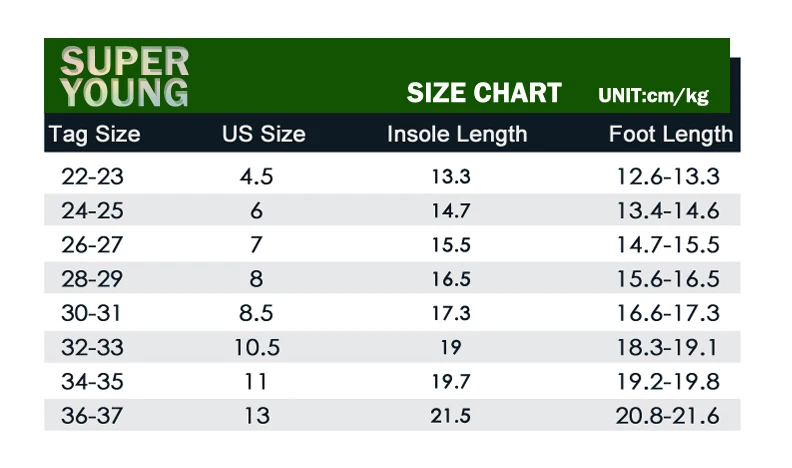Click tag size 22-23 cell
Image resolution: width=792 pixels, height=468 pixels.
[x=92, y=177]
